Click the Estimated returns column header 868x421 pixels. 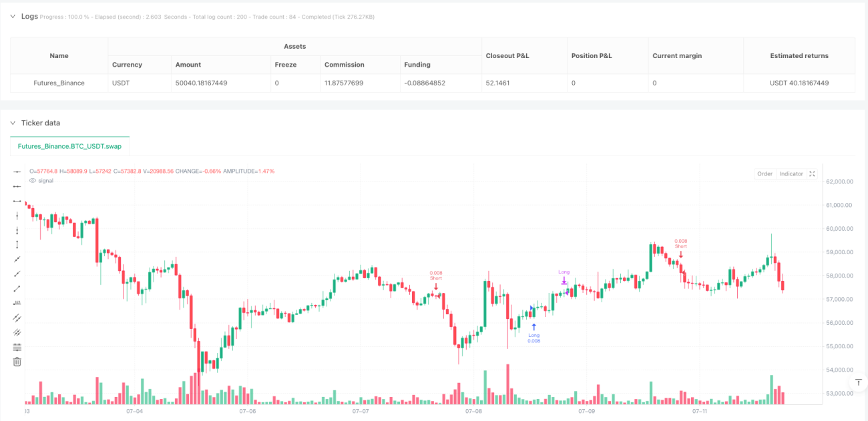pos(799,56)
